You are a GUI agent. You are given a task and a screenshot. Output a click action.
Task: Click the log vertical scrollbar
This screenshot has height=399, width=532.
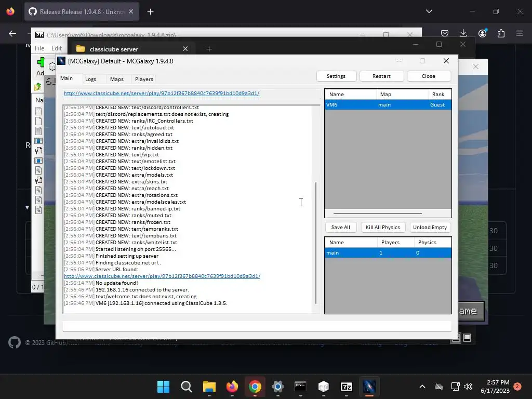[316, 243]
